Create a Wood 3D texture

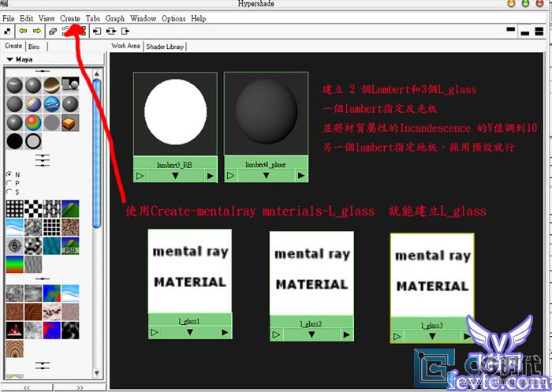(x=15, y=349)
